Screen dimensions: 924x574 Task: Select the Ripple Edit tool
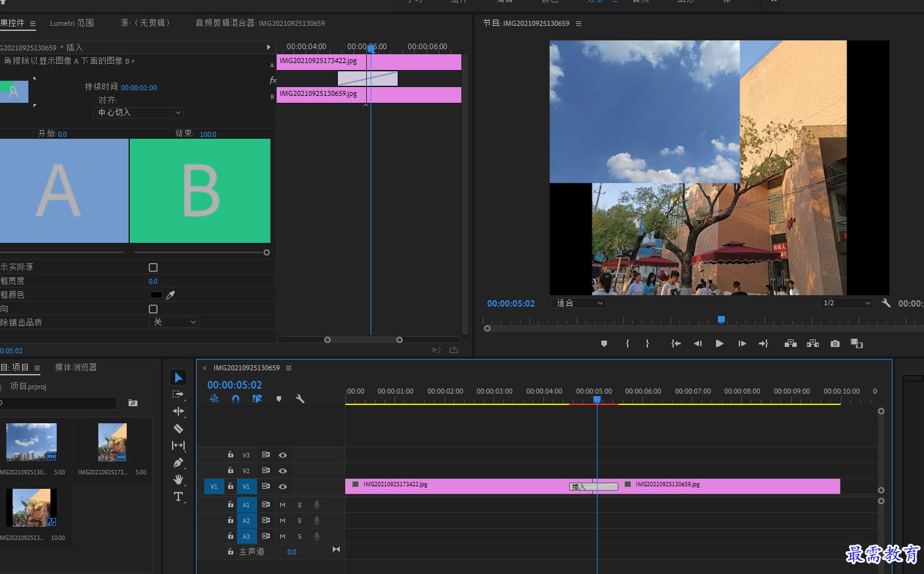click(178, 411)
